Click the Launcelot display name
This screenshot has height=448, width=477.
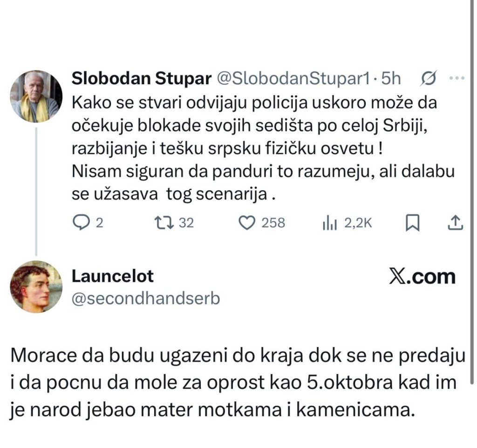(112, 277)
